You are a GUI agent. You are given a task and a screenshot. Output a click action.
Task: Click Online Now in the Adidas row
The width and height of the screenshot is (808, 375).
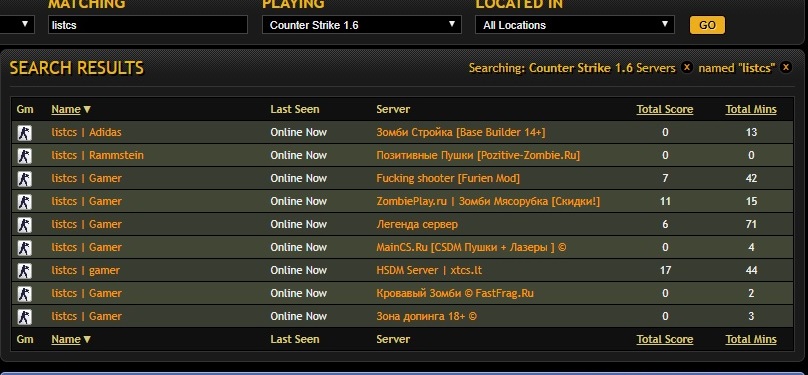(298, 132)
